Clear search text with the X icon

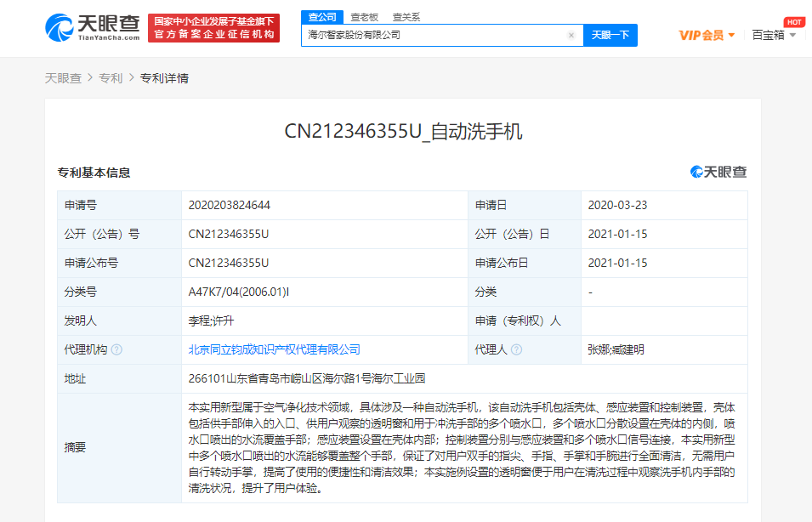pos(571,36)
